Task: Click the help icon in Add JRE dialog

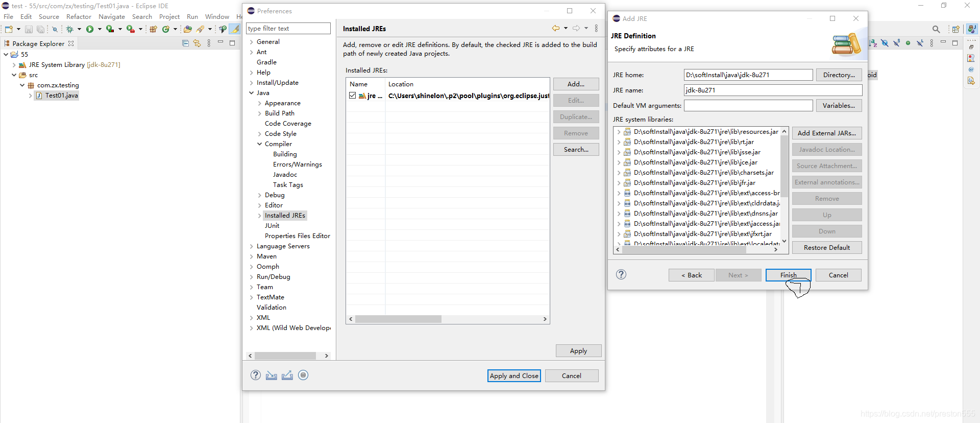Action: tap(621, 274)
